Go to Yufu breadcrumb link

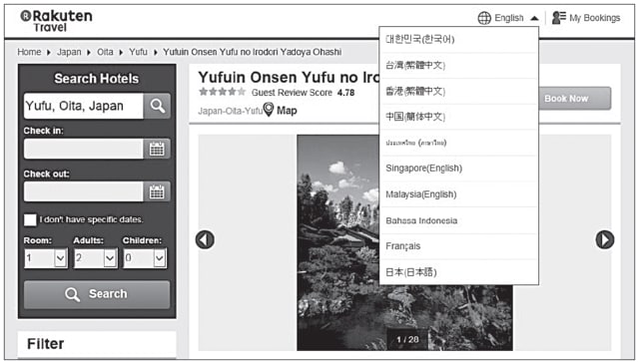138,52
